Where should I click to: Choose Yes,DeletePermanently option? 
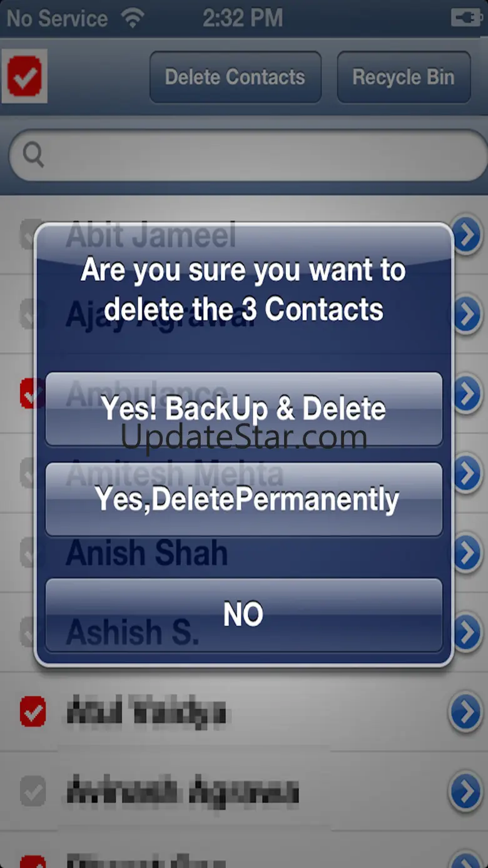(244, 499)
